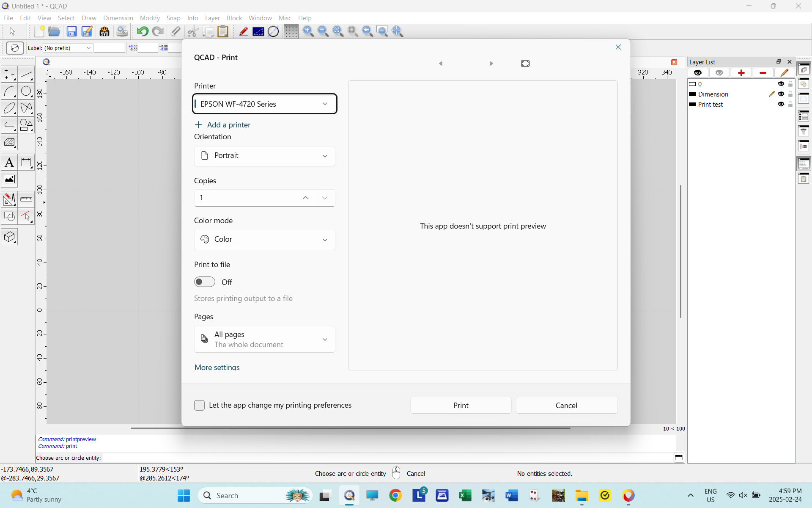Click the Print button
This screenshot has width=812, height=508.
(461, 405)
